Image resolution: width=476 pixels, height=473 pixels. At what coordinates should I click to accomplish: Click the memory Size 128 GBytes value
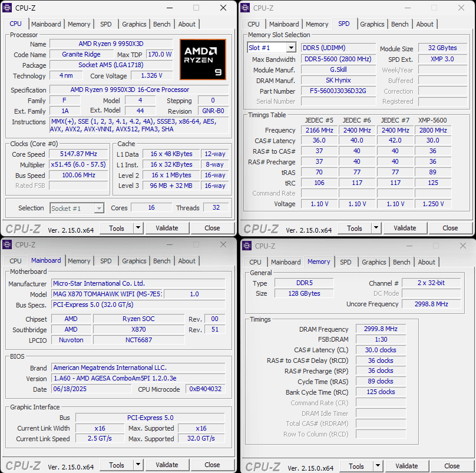(304, 293)
